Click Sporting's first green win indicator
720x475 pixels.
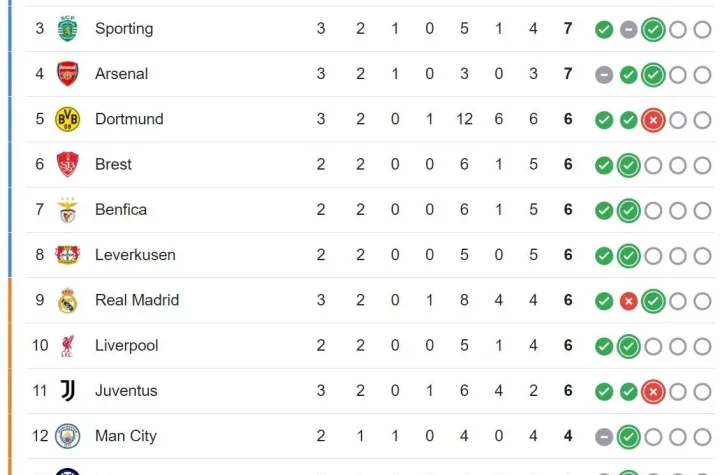(604, 30)
